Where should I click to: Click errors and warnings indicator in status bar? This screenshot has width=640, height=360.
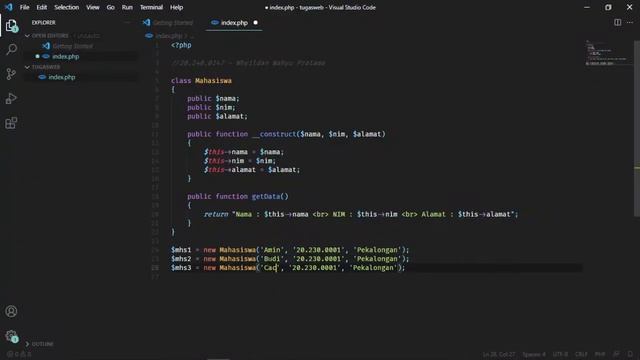(x=19, y=354)
